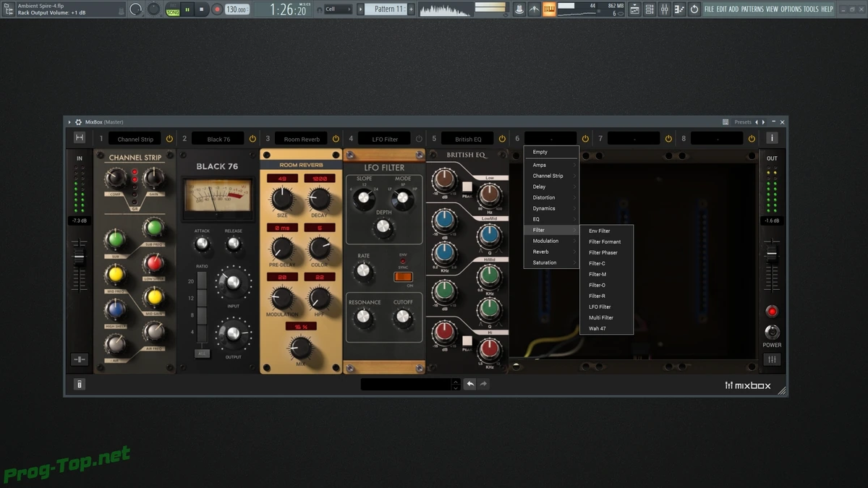Image resolution: width=868 pixels, height=488 pixels.
Task: Flip the main POWER switch
Action: 772,332
